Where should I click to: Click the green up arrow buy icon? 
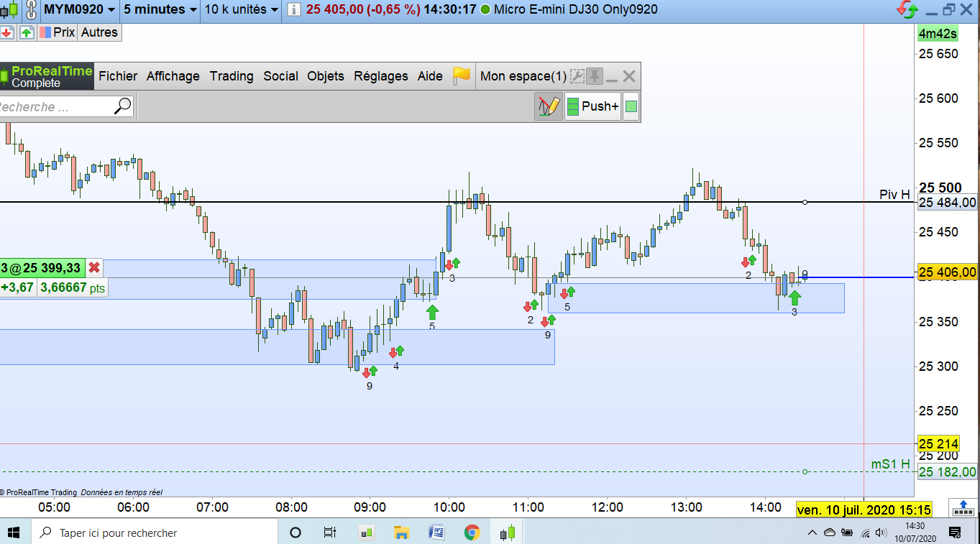click(27, 32)
